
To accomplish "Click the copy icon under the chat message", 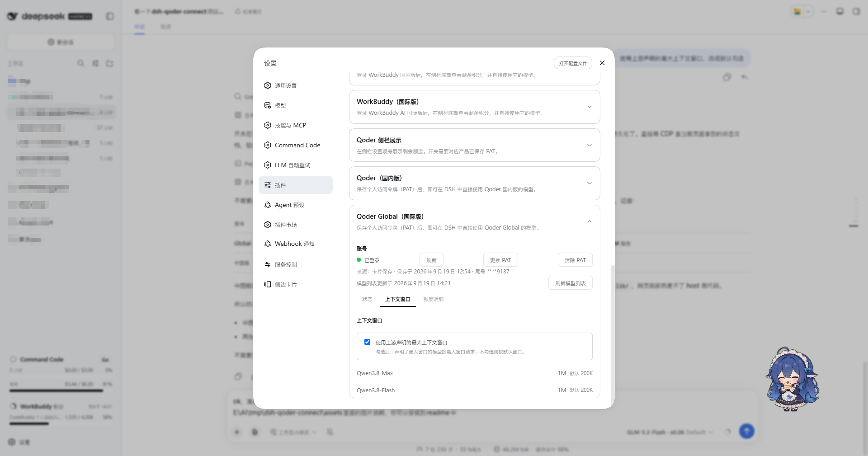I will pos(727,77).
